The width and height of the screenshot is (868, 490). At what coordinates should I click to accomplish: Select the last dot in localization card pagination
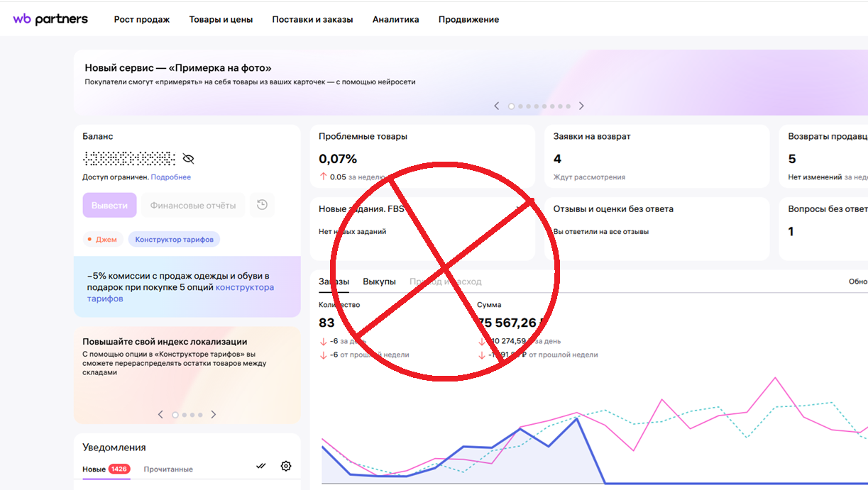[200, 414]
